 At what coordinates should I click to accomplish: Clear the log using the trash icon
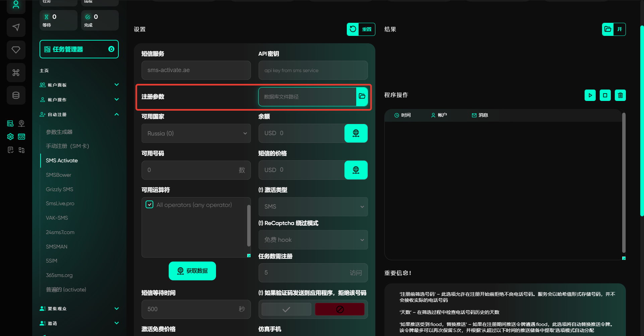[x=620, y=95]
